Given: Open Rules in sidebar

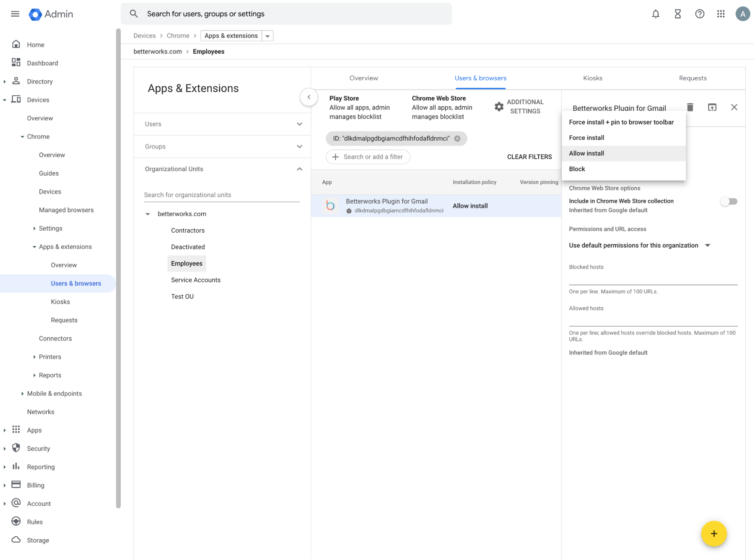Looking at the screenshot, I should pyautogui.click(x=35, y=522).
